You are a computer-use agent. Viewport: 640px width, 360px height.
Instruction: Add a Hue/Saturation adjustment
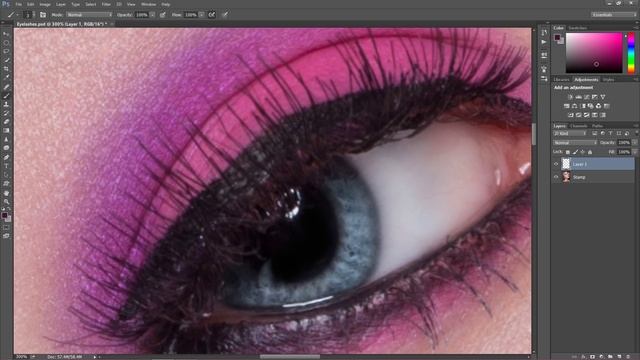(567, 106)
